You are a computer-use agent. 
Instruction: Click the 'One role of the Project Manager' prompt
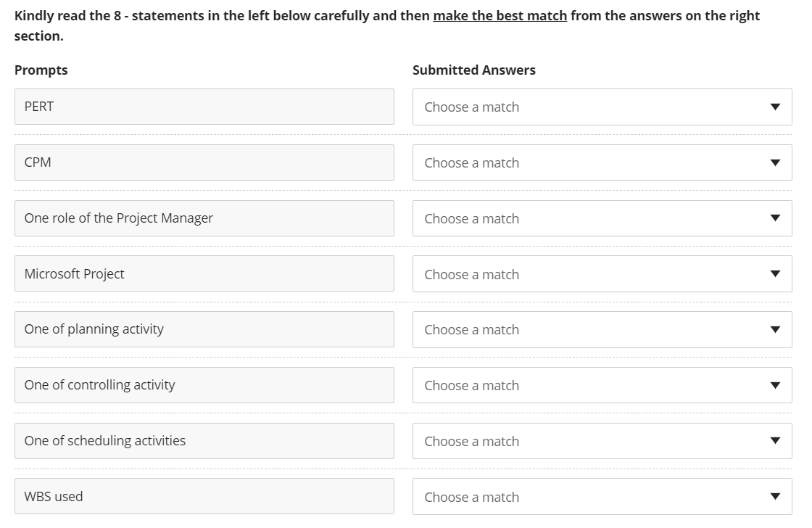click(204, 218)
